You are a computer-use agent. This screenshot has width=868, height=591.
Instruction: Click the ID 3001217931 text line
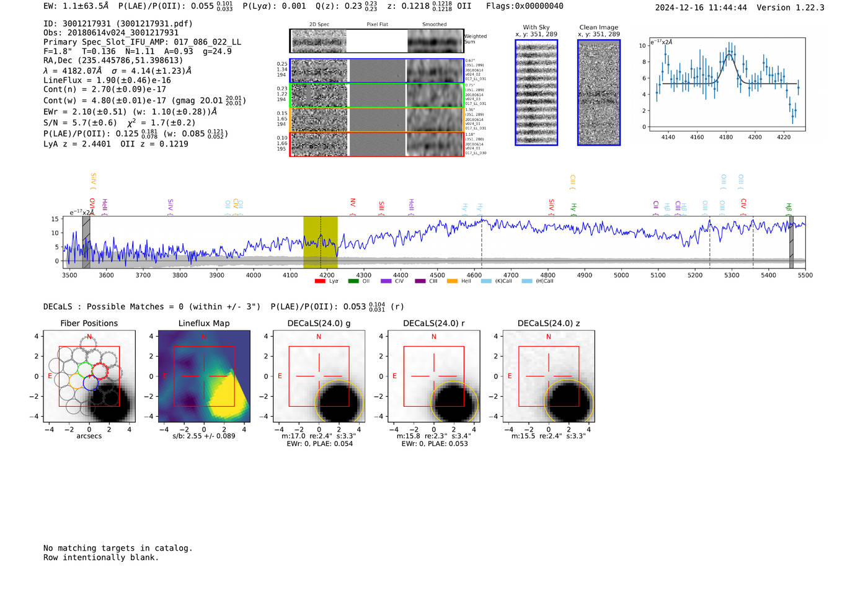[118, 24]
